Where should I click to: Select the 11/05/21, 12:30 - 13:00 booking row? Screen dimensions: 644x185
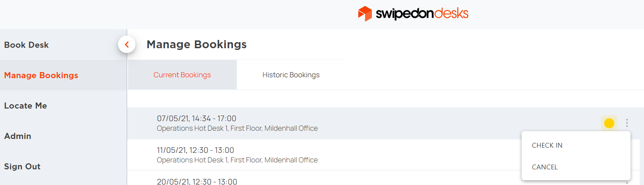(x=324, y=155)
